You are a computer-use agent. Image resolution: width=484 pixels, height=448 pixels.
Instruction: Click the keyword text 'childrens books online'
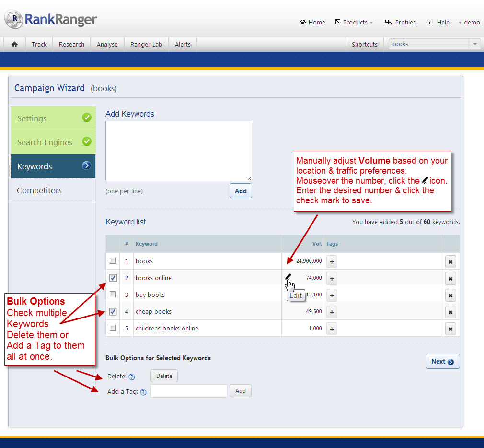pyautogui.click(x=167, y=329)
